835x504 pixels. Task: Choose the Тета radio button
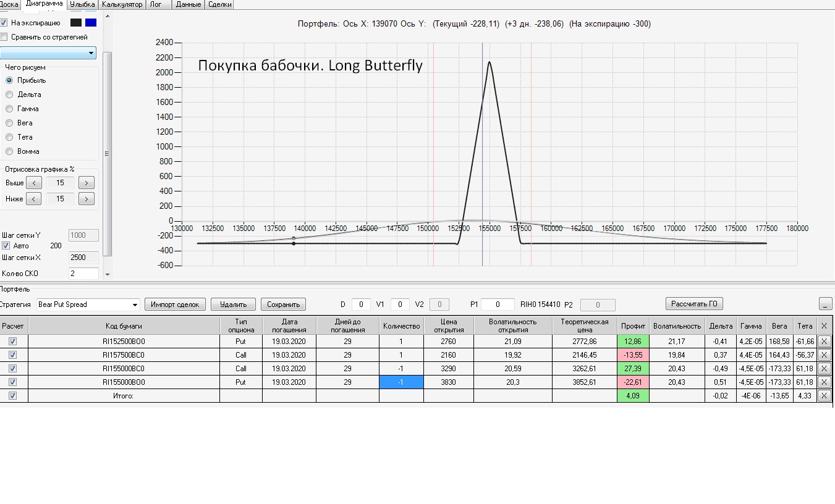pos(9,137)
